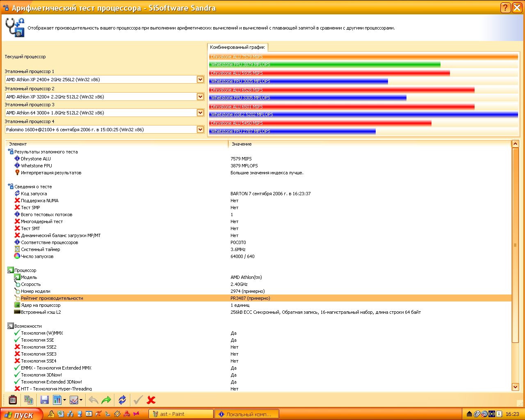525x420 pixels.
Task: Switch to ast - Paint taskbar window
Action: tap(180, 414)
